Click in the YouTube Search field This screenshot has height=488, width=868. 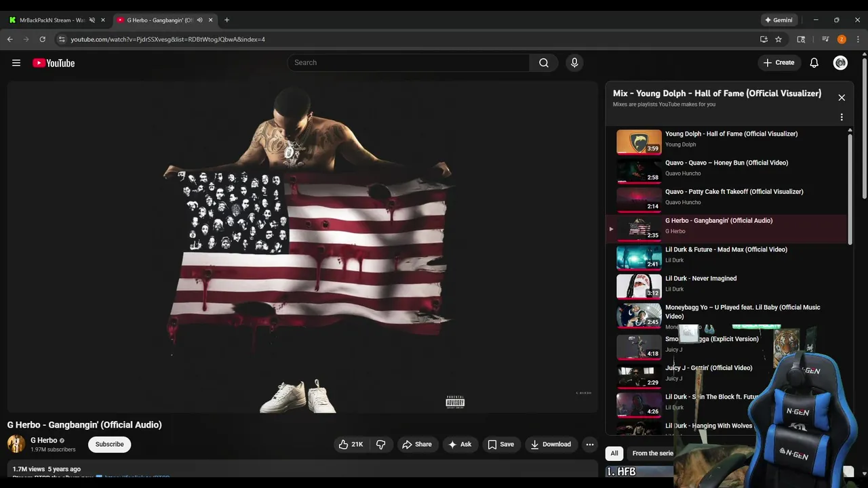click(408, 63)
